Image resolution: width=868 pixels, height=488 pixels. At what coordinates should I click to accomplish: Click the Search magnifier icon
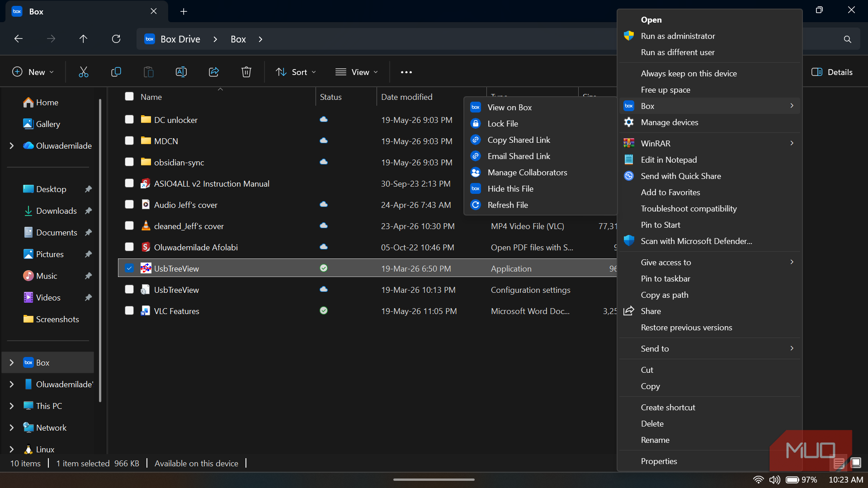tap(848, 39)
